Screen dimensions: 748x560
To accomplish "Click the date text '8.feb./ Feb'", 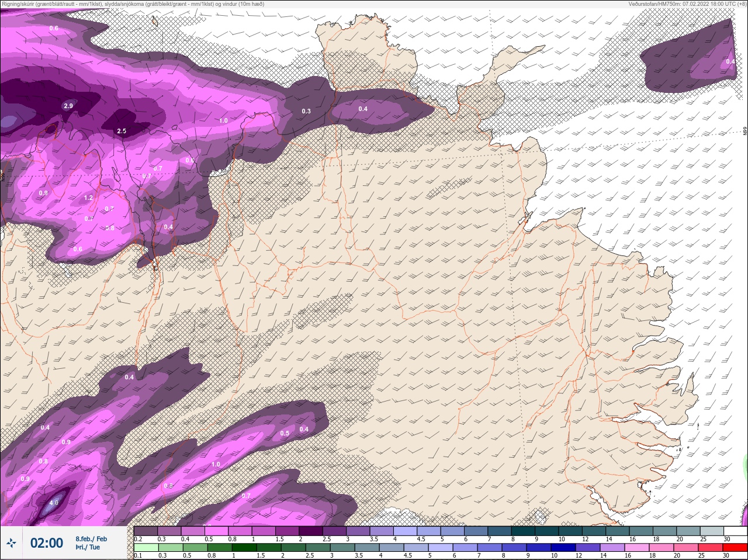I will (91, 538).
